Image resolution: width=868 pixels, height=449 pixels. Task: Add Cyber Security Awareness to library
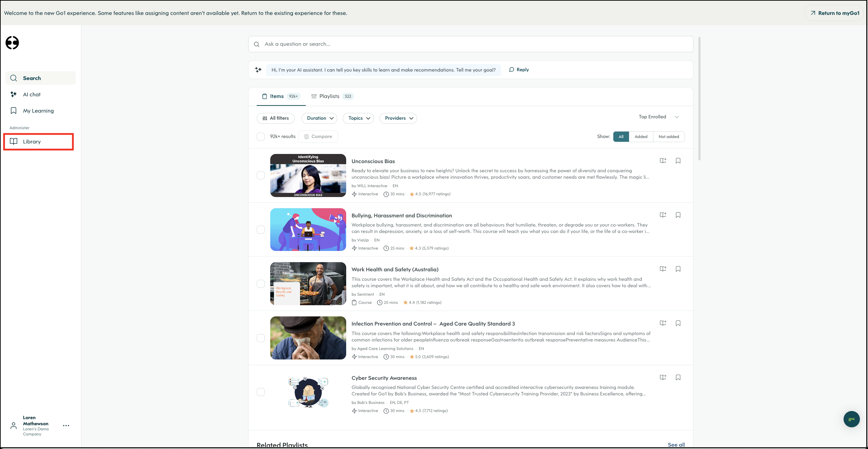pos(663,377)
